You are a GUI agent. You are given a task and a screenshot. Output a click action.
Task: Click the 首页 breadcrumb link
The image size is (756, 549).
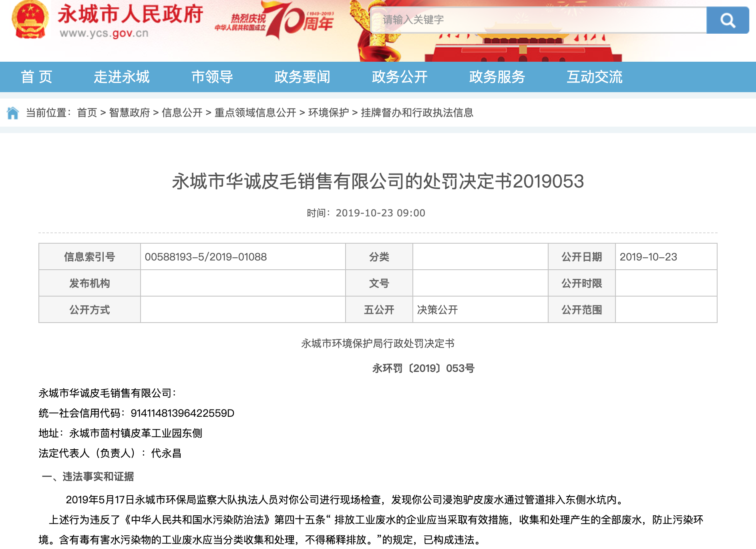pos(87,113)
